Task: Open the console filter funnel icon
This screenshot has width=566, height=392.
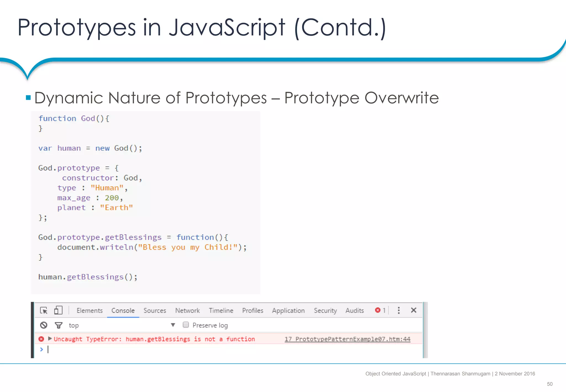Action: [58, 325]
